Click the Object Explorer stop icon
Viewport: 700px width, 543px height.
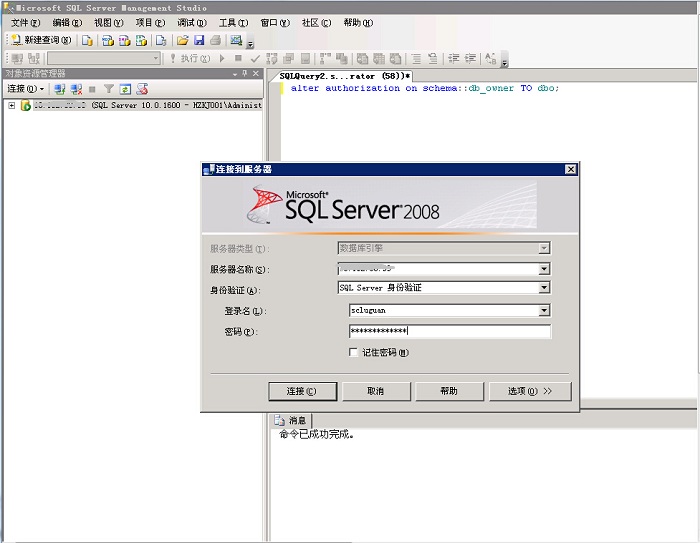92,89
